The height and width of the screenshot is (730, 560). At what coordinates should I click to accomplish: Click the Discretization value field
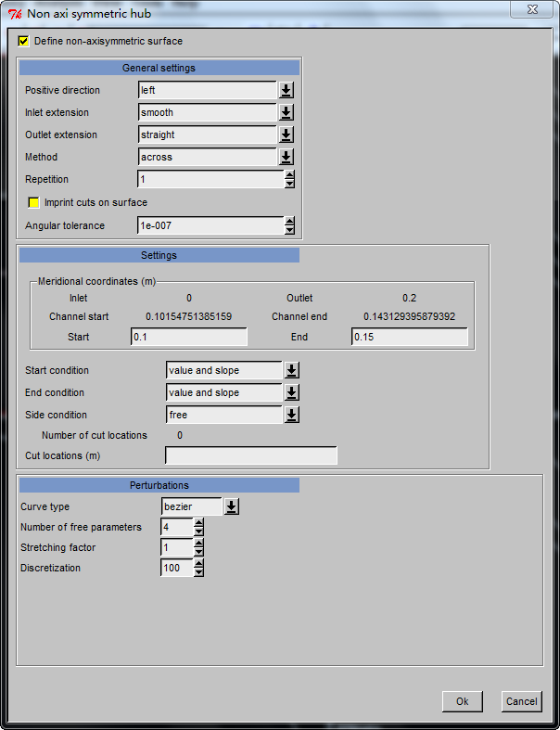[177, 568]
